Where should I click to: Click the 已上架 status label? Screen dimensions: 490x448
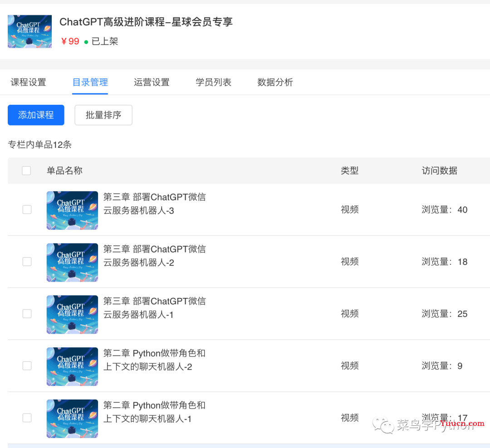(105, 41)
